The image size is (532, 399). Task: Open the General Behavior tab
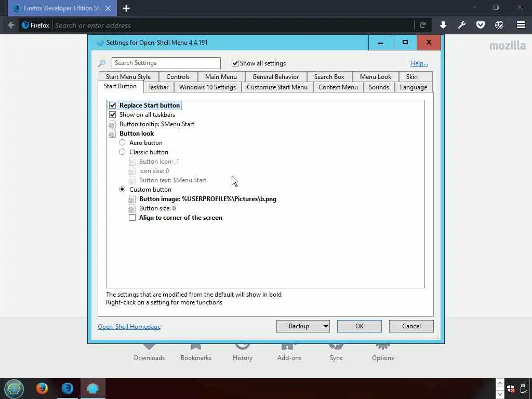coord(275,77)
